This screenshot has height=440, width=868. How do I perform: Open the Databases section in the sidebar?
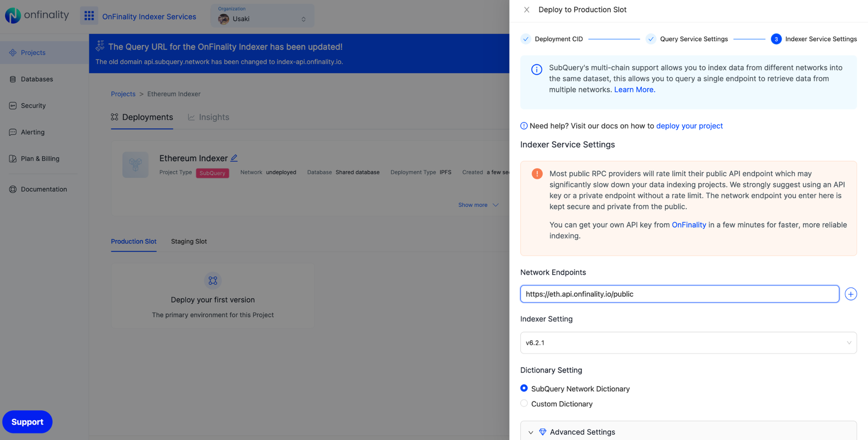[36, 79]
